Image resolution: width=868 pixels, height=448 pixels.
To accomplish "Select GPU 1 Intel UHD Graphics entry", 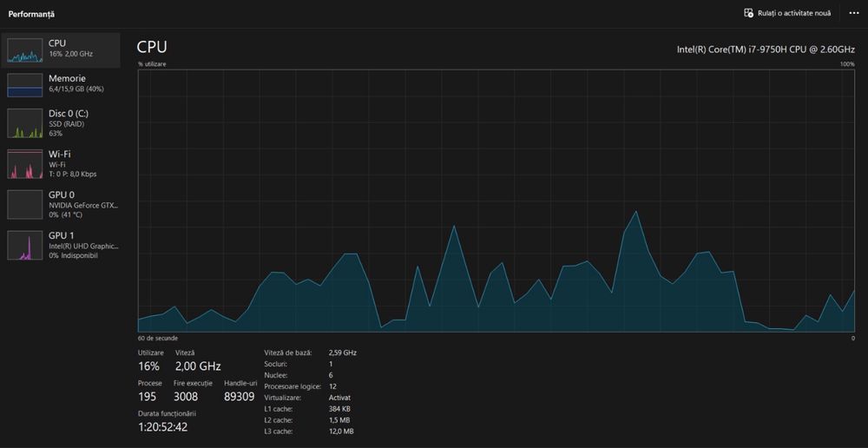I will [x=61, y=246].
